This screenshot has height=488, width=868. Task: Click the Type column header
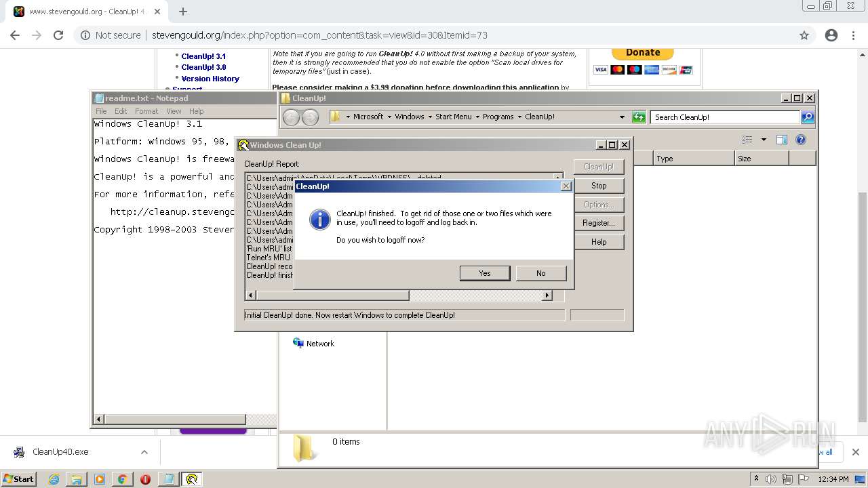point(694,159)
